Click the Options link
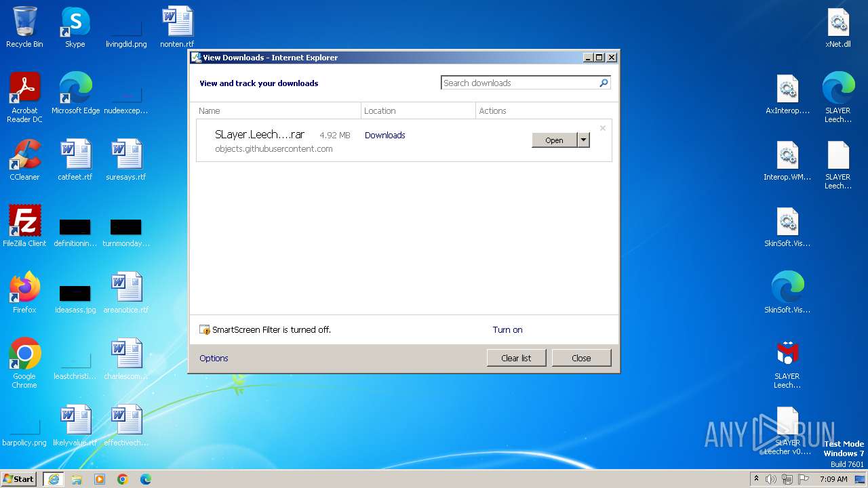This screenshot has height=488, width=868. click(214, 358)
